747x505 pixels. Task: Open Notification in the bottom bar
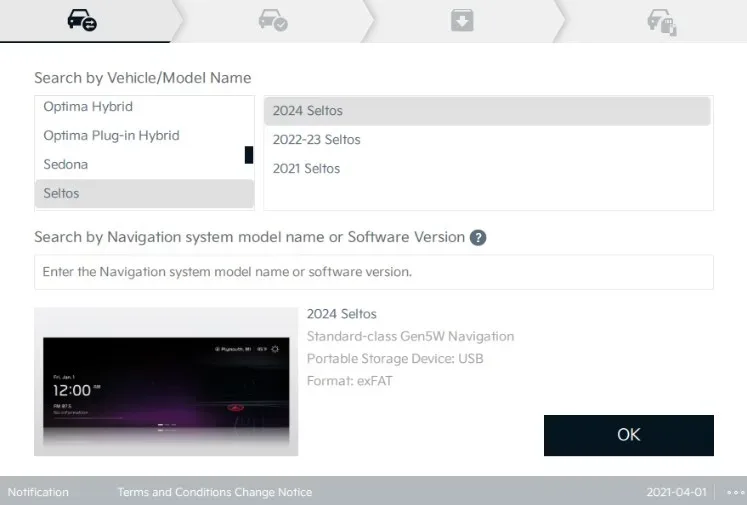[x=38, y=492]
